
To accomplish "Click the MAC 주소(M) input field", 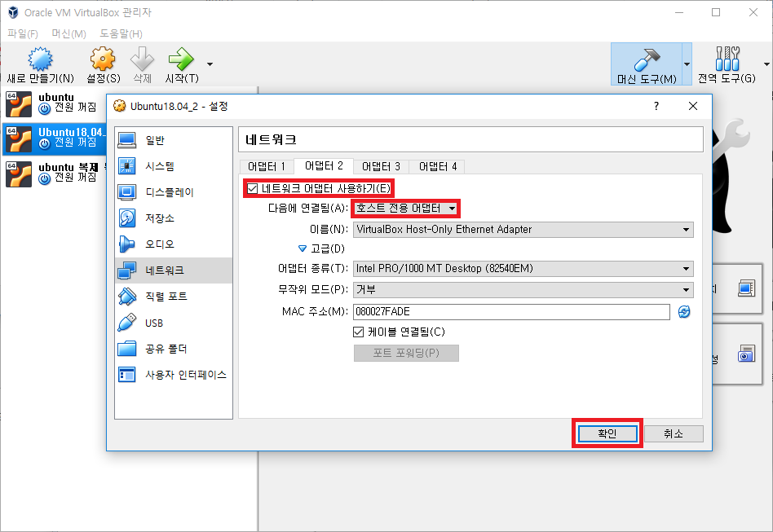I will pos(512,312).
